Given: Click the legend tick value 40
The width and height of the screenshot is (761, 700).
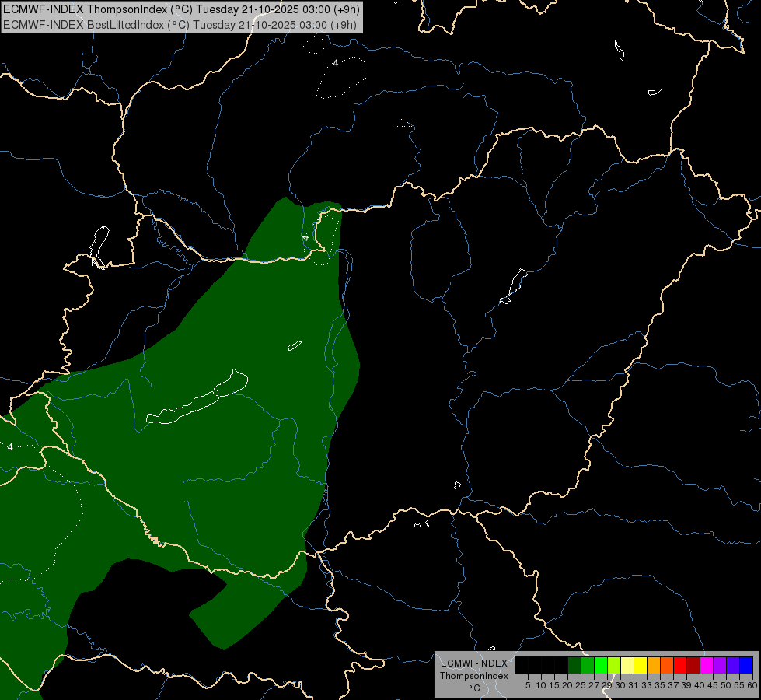Looking at the screenshot, I should point(700,685).
